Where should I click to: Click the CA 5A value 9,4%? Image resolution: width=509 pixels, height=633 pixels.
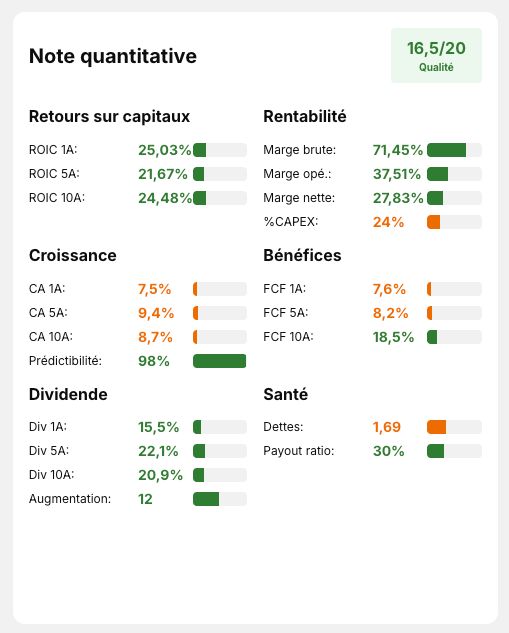(x=156, y=313)
